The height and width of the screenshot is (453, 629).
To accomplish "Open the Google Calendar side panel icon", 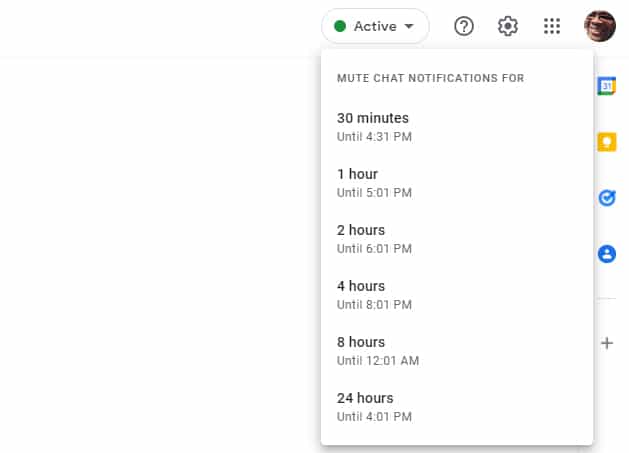I will coord(607,86).
